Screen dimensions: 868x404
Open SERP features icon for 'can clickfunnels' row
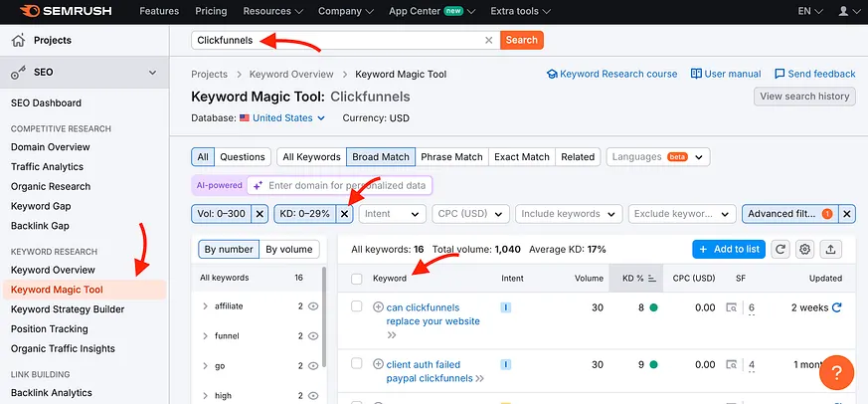[x=732, y=307]
